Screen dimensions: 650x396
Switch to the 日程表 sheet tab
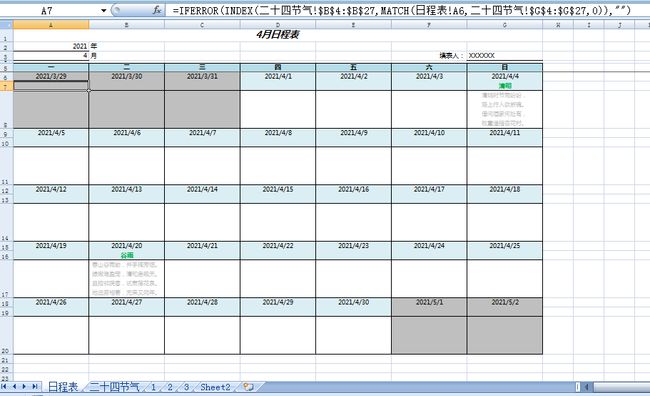63,387
